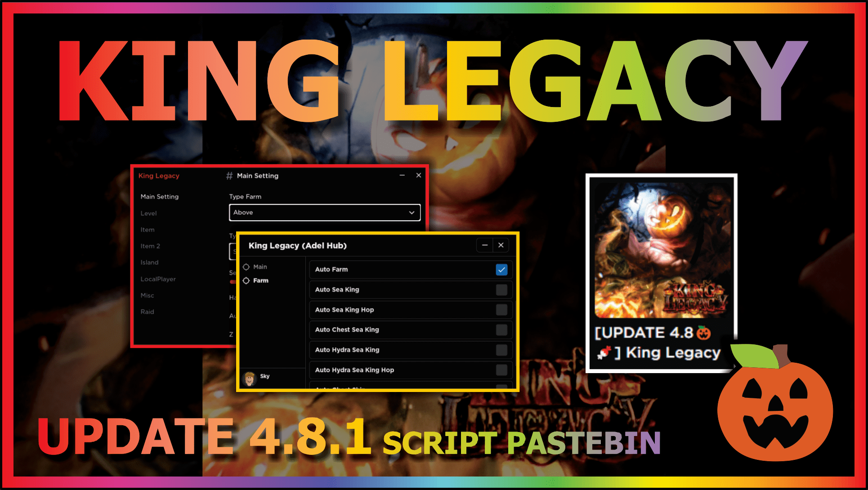Image resolution: width=868 pixels, height=490 pixels.
Task: Expand King Legacy Adel Hub window
Action: click(485, 245)
